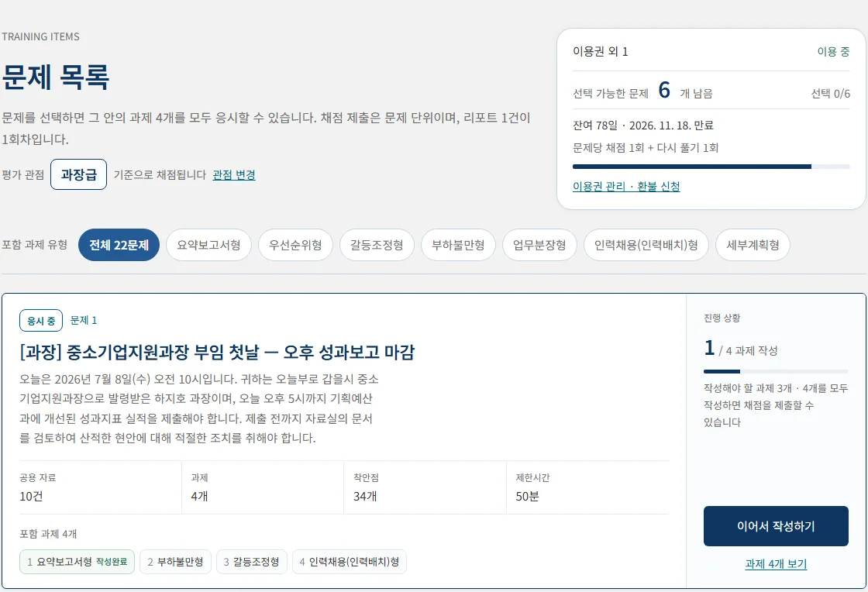
Task: Click the 진행 상황 label
Action: [x=722, y=318]
